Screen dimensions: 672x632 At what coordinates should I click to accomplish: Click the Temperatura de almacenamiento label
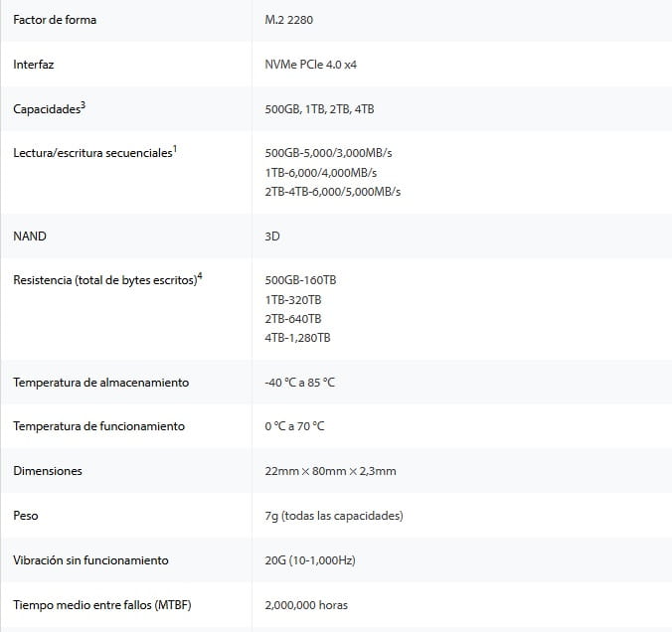100,383
